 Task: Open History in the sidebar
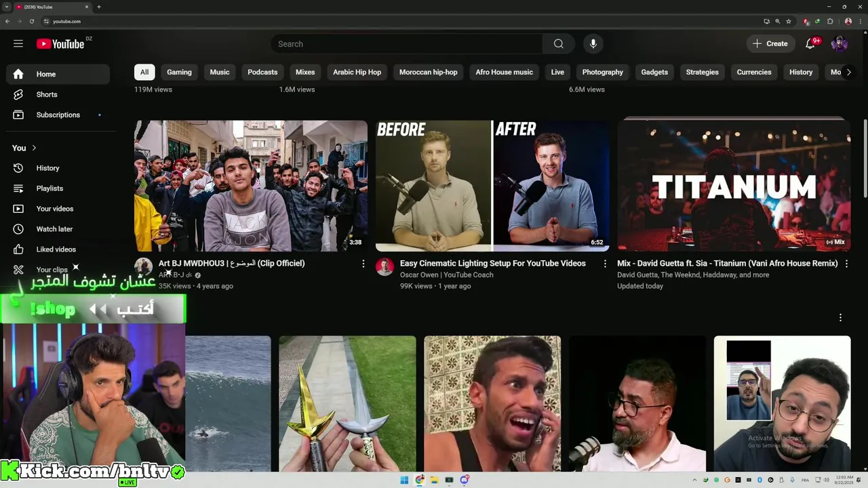coord(58,168)
